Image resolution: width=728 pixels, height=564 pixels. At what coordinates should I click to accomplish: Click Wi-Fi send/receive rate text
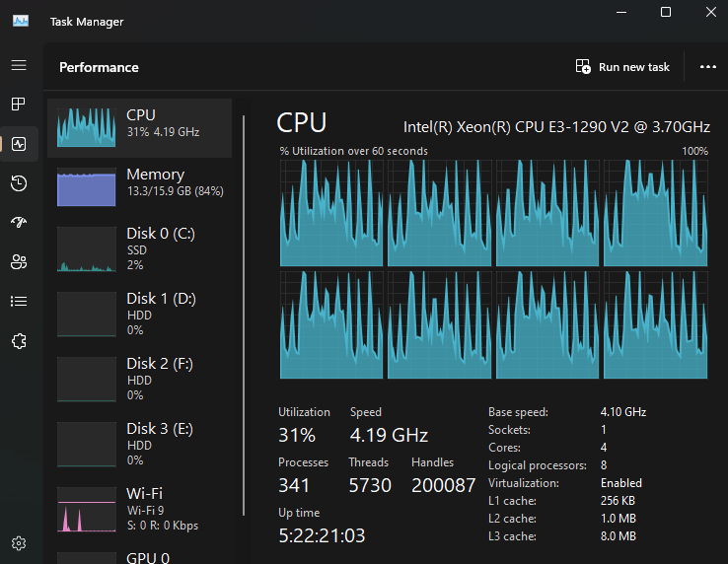[x=163, y=526]
